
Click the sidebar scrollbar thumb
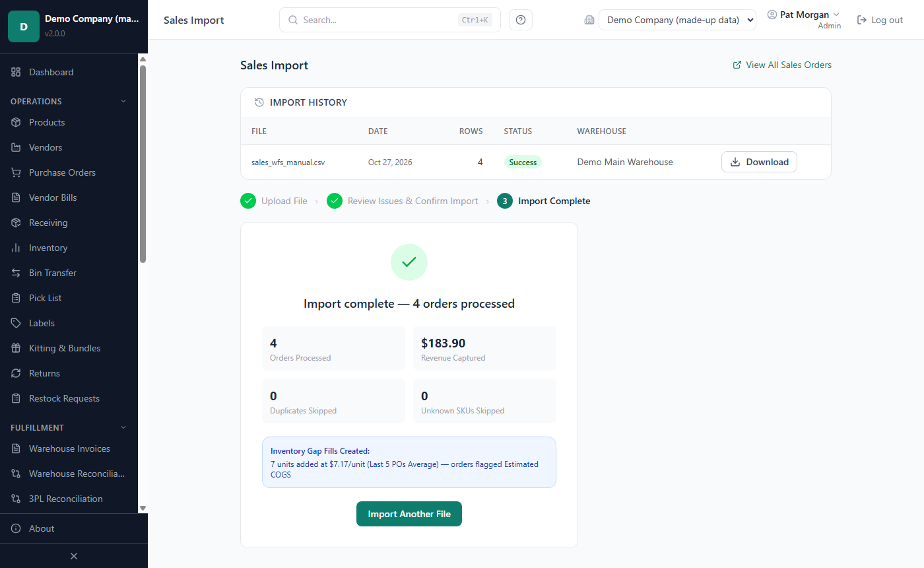point(143,163)
